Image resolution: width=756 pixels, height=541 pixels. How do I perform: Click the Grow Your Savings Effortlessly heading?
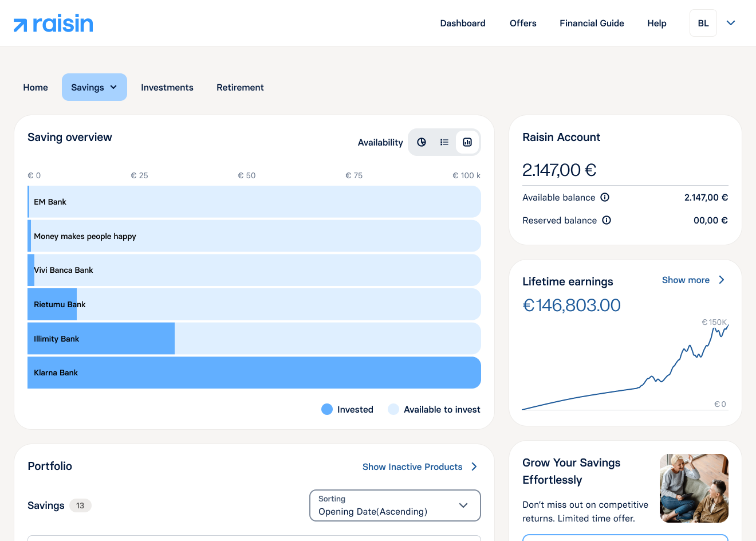tap(572, 471)
